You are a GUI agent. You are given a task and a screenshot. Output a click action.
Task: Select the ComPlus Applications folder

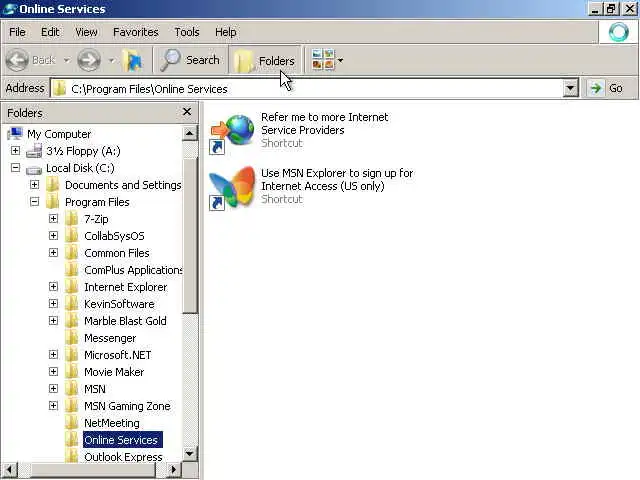click(133, 270)
